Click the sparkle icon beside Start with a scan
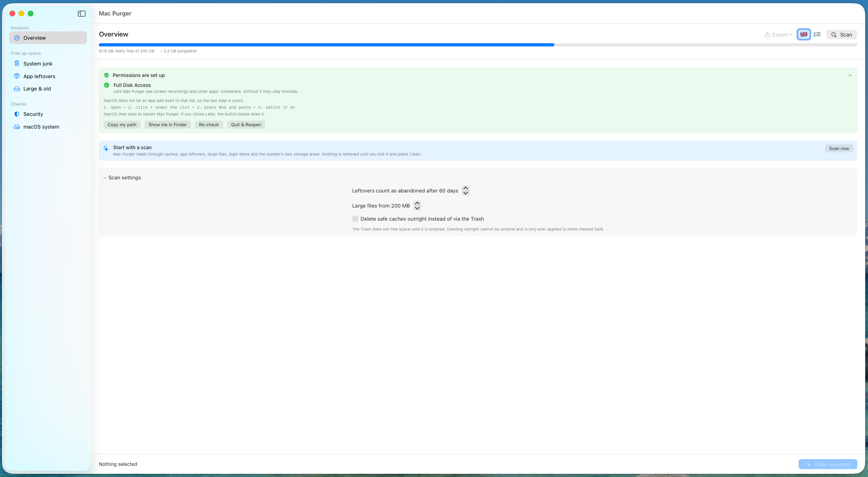Screen dimensions: 868x477 tap(106, 148)
